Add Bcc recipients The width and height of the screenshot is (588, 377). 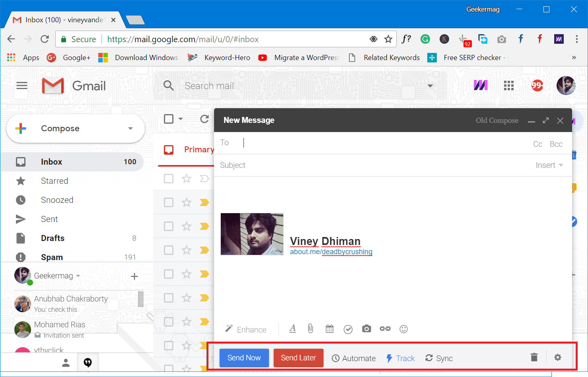(556, 144)
